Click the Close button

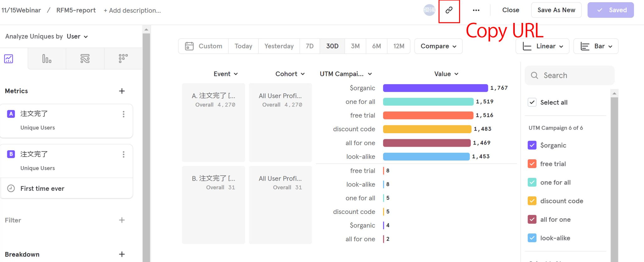coord(510,10)
